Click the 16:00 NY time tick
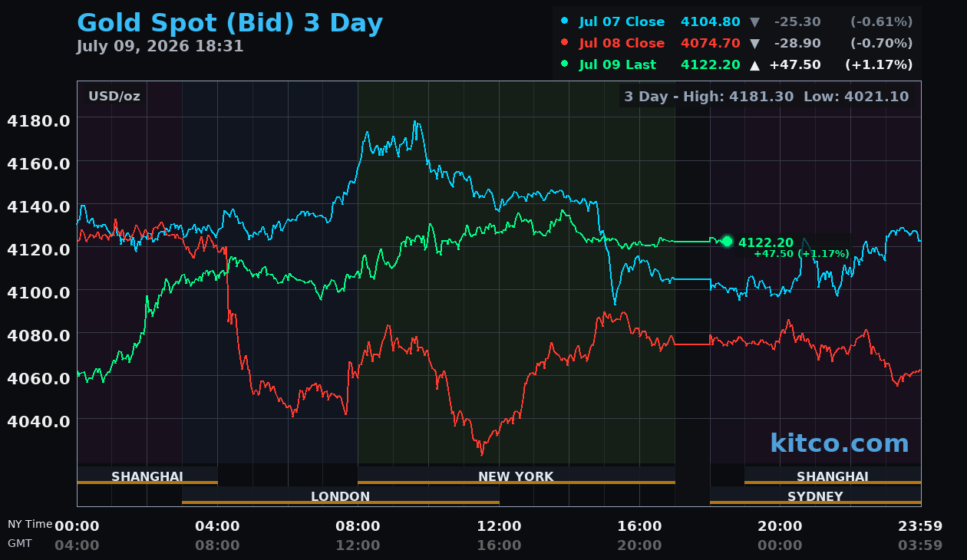This screenshot has width=967, height=560. click(639, 526)
